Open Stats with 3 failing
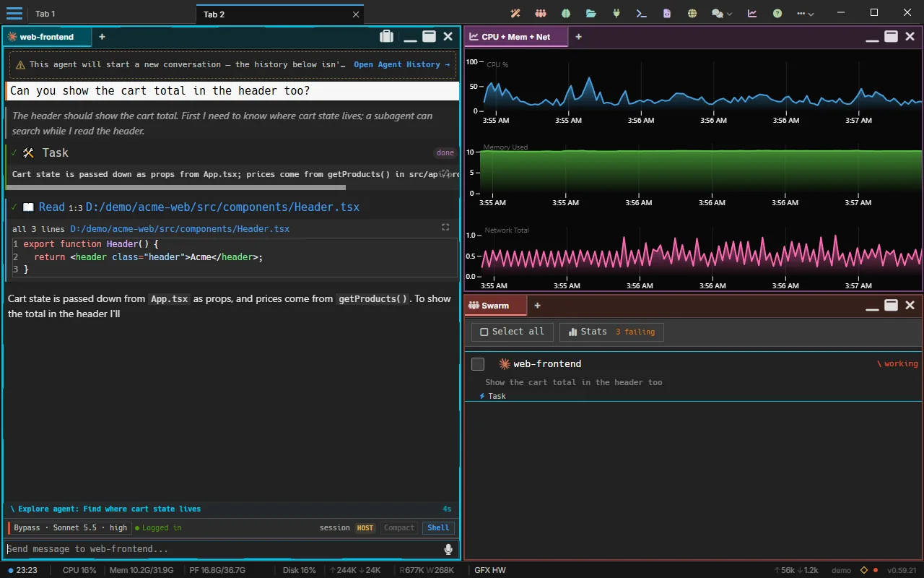 coord(611,332)
